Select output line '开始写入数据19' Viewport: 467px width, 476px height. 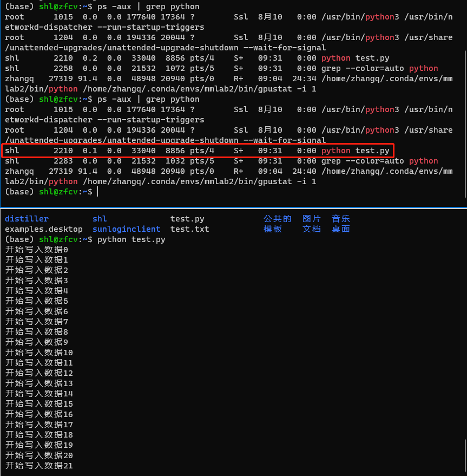pos(39,445)
